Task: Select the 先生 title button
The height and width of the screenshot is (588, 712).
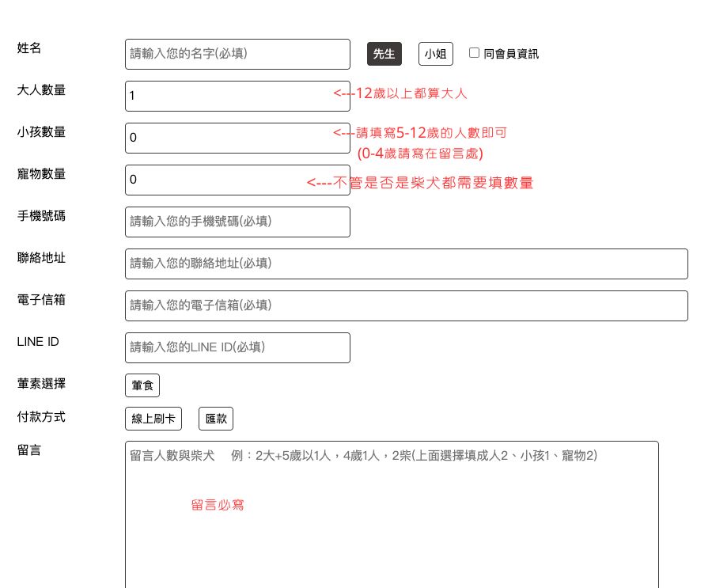Action: tap(384, 54)
